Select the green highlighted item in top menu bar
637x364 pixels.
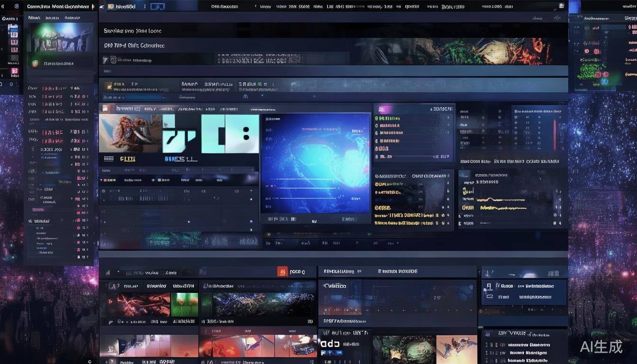(x=453, y=7)
